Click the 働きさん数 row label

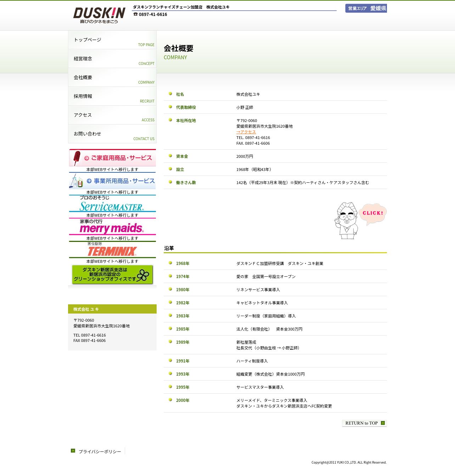click(186, 183)
